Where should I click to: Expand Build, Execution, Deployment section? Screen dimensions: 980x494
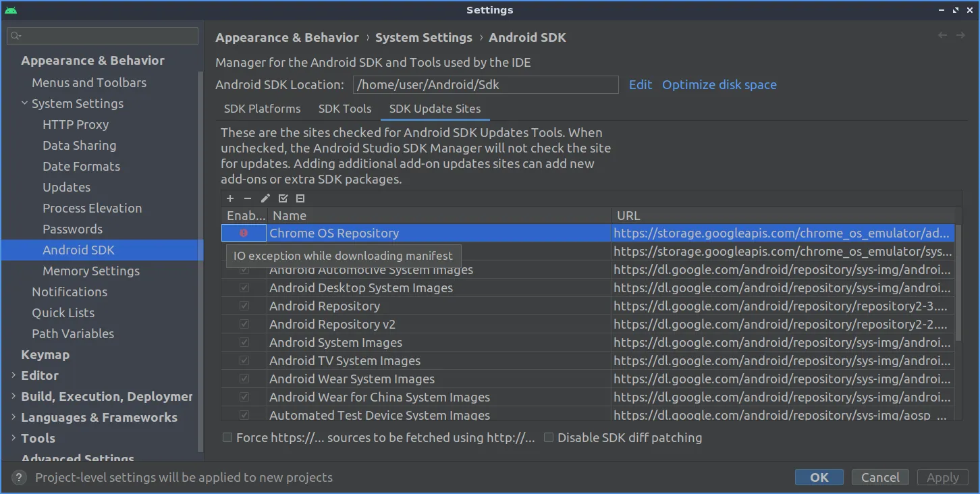point(14,396)
